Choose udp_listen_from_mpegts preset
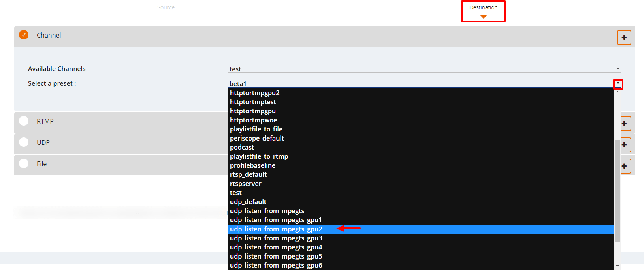This screenshot has width=644, height=270. tap(421, 211)
